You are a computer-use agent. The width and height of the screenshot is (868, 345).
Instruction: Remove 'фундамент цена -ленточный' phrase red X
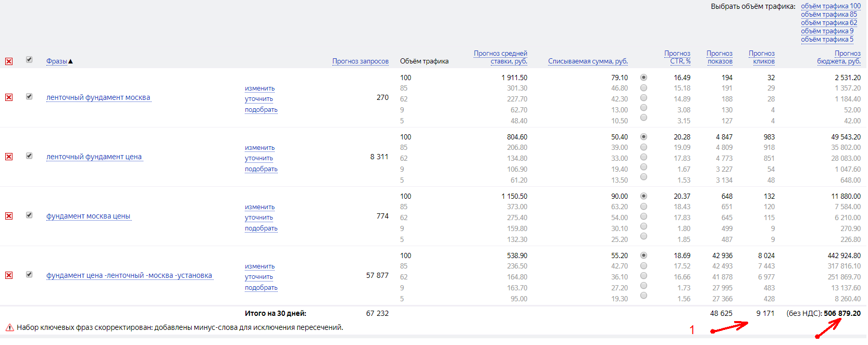(x=9, y=275)
